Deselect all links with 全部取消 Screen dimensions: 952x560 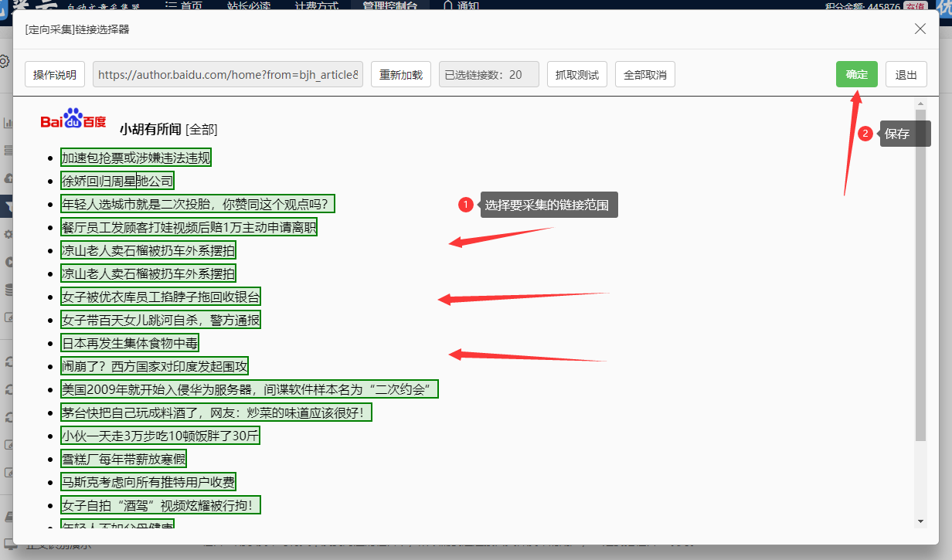click(x=644, y=75)
